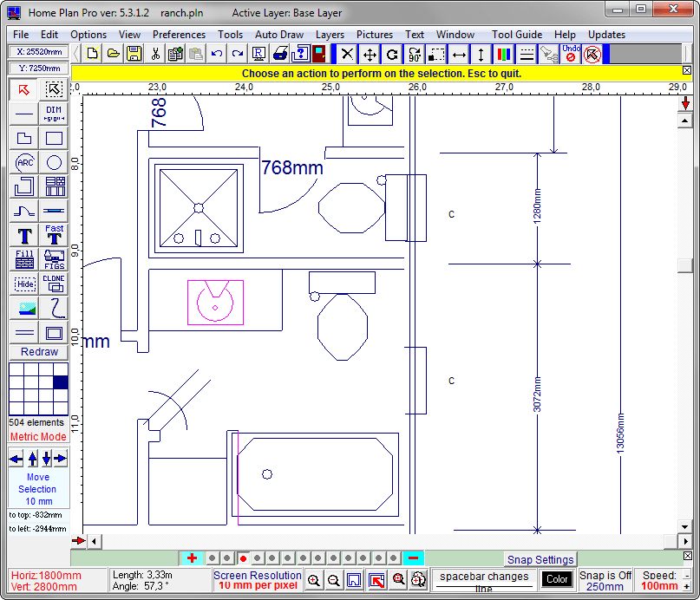Screen dimensions: 700x600
Task: Zoom in with the magnifier plus icon
Action: pos(314,580)
